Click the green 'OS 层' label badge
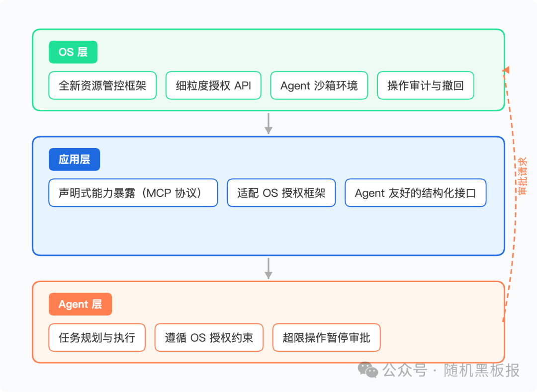The height and width of the screenshot is (392, 537). click(x=73, y=52)
